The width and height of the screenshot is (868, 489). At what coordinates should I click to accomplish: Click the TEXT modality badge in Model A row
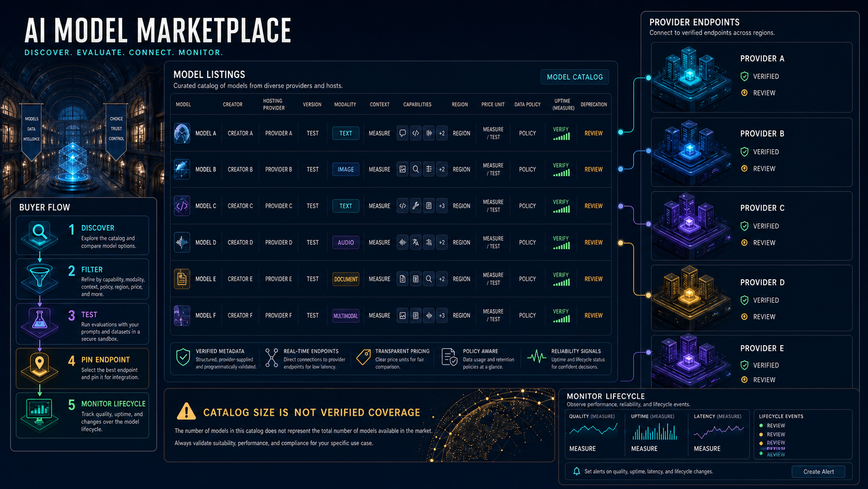[x=346, y=134]
